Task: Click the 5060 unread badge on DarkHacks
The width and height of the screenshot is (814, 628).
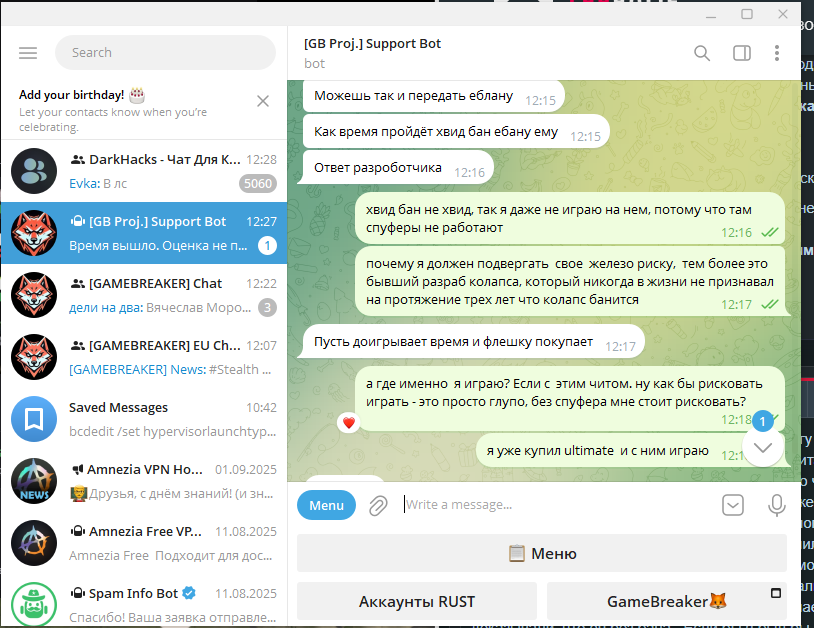Action: [x=257, y=184]
